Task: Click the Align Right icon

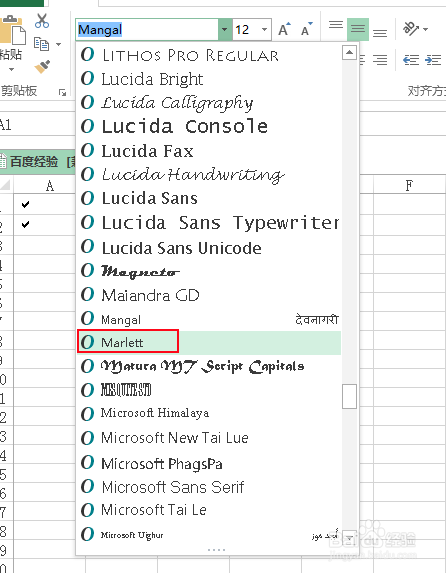Action: click(x=380, y=60)
